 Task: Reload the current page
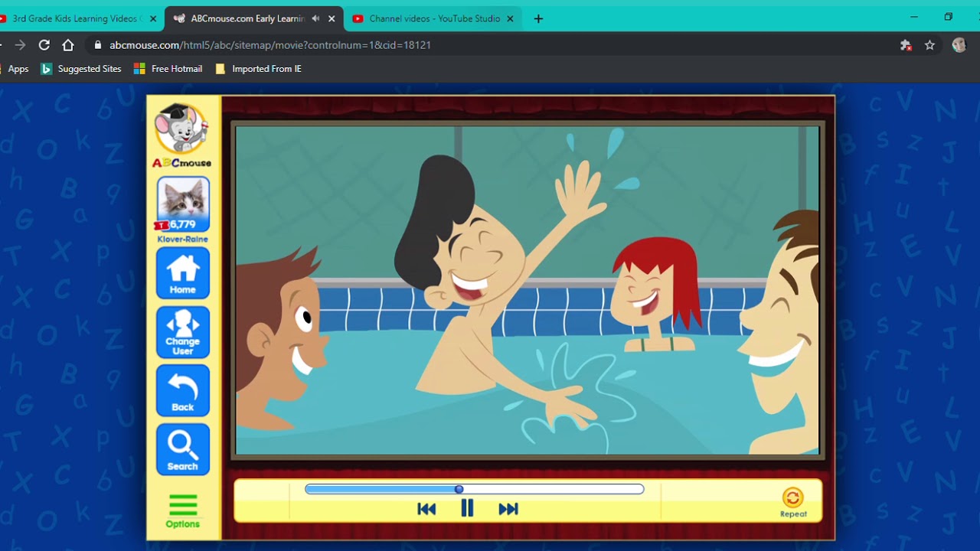pyautogui.click(x=44, y=45)
